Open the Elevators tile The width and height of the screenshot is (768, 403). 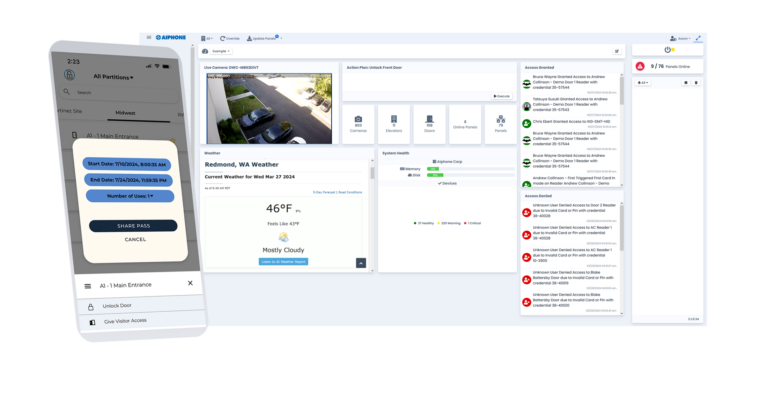click(x=394, y=124)
